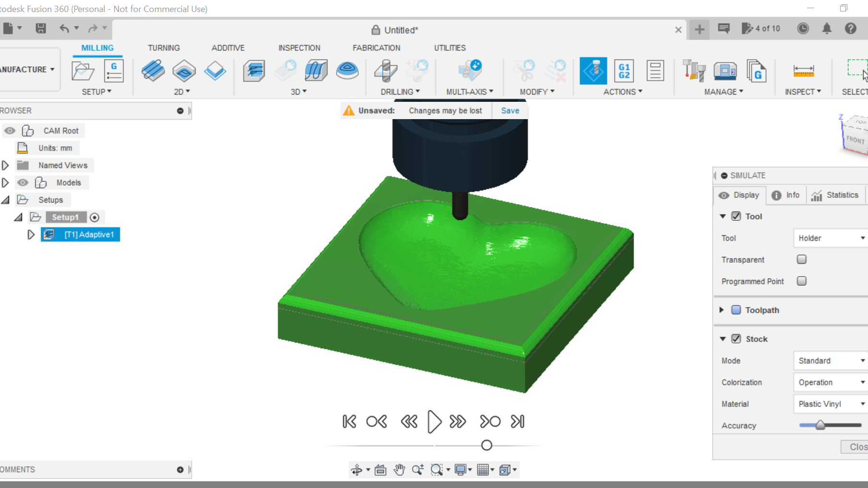
Task: Open the 3D toolbar dropdown menu
Action: click(x=299, y=92)
